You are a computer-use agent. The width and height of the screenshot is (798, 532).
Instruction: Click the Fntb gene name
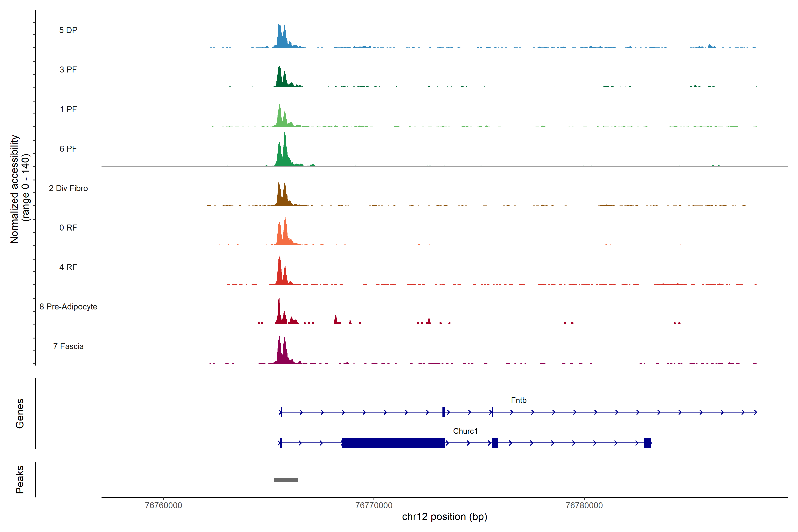518,400
